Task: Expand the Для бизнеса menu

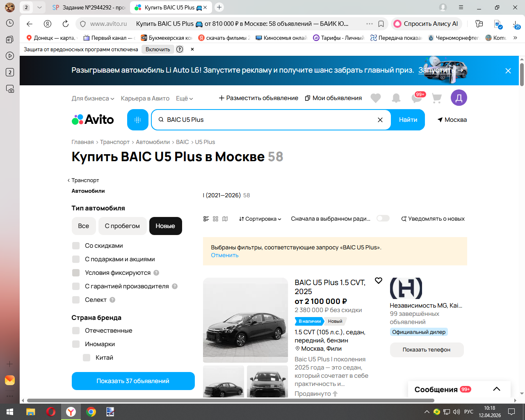Action: pyautogui.click(x=93, y=98)
